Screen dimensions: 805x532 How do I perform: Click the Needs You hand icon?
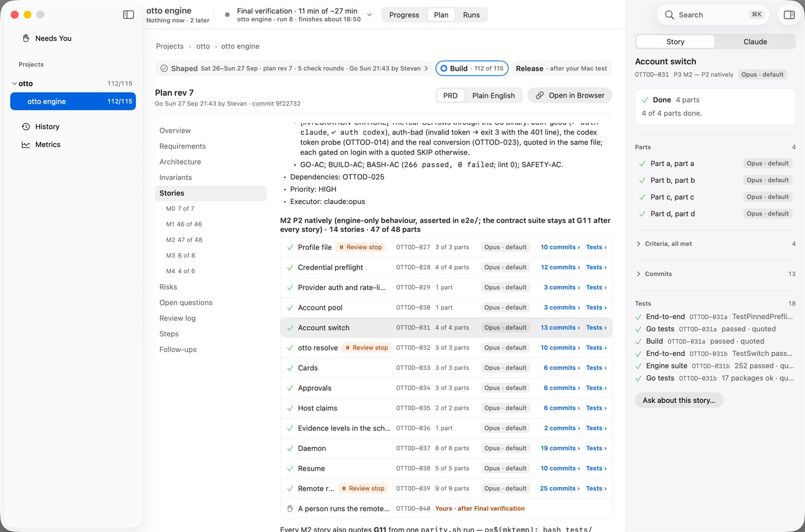[x=26, y=39]
